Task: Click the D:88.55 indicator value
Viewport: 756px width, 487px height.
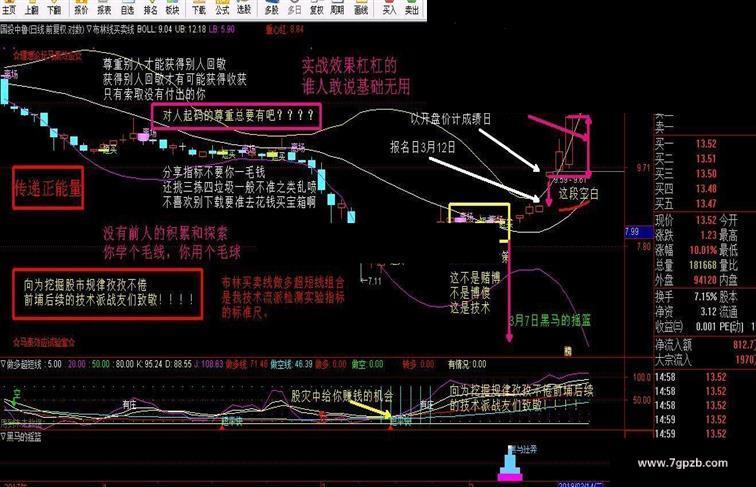Action: [178, 364]
